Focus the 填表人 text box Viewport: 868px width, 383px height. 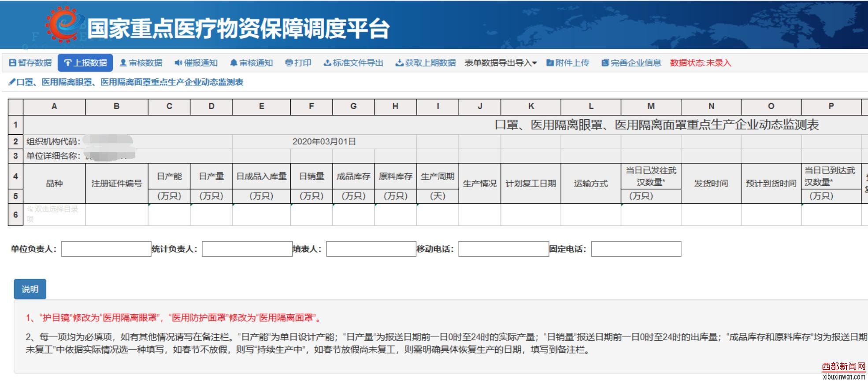point(371,249)
